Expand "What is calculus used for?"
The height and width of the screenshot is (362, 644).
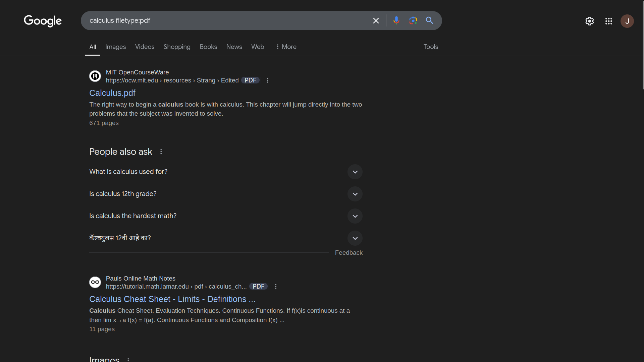click(x=355, y=172)
